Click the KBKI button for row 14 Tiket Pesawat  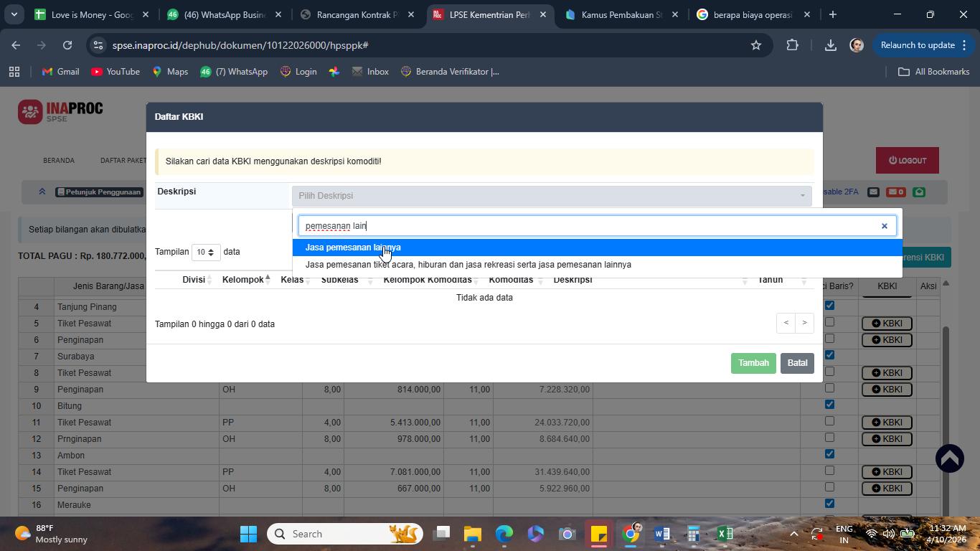(887, 472)
